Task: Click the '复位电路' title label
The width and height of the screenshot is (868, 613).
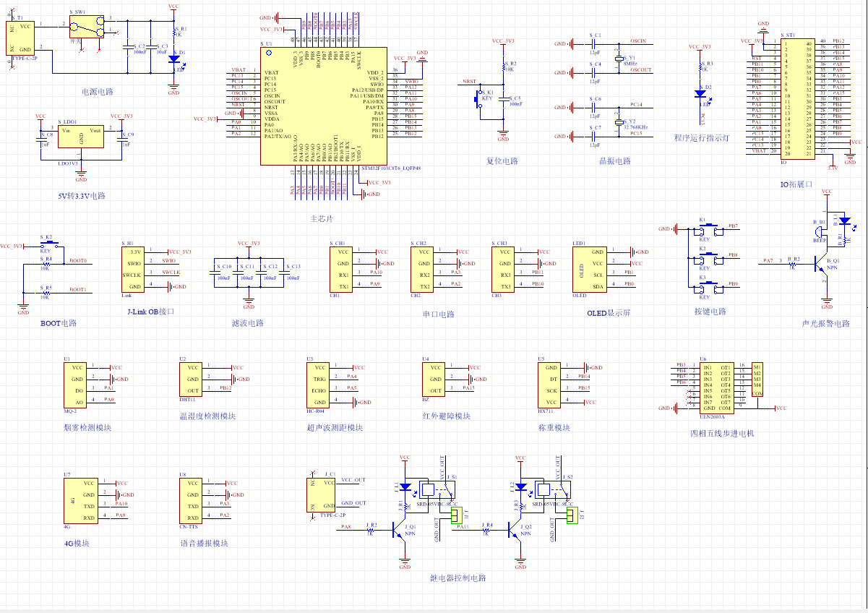Action: click(502, 161)
